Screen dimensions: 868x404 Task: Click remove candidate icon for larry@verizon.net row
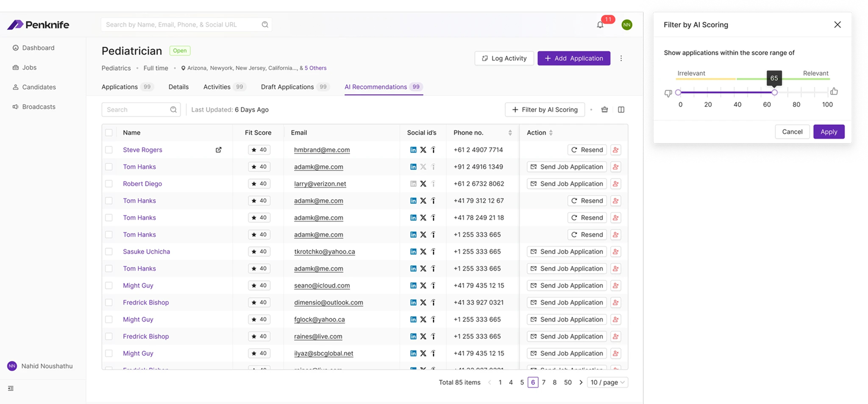pos(615,184)
